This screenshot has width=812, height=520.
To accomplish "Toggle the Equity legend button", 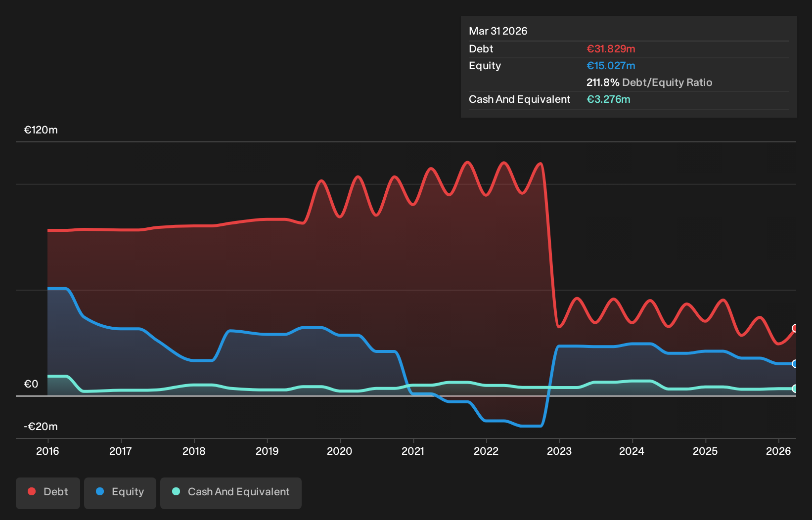I will [120, 493].
